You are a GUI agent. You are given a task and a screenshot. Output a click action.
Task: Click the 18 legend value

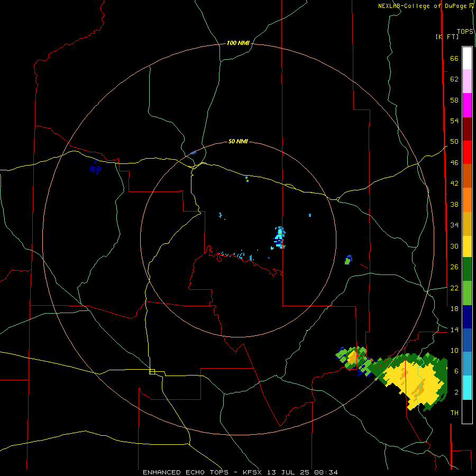coord(454,309)
